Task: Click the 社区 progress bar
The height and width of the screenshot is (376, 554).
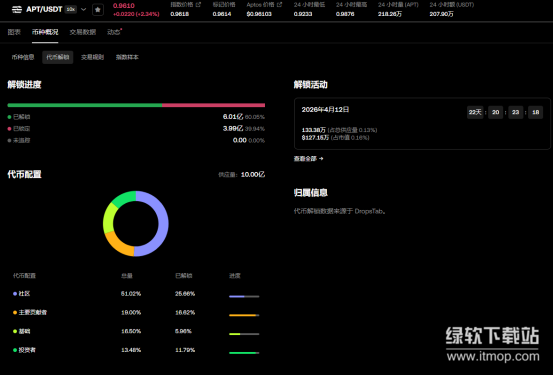Action: point(244,296)
